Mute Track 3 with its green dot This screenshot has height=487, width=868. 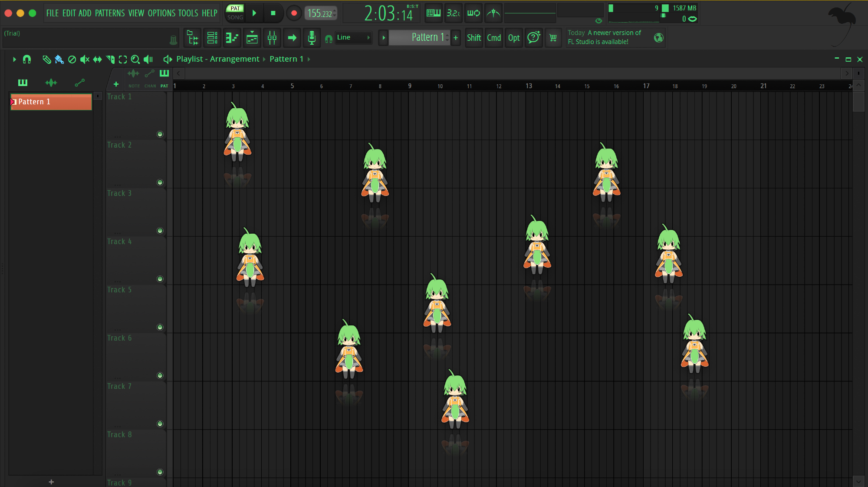(160, 231)
